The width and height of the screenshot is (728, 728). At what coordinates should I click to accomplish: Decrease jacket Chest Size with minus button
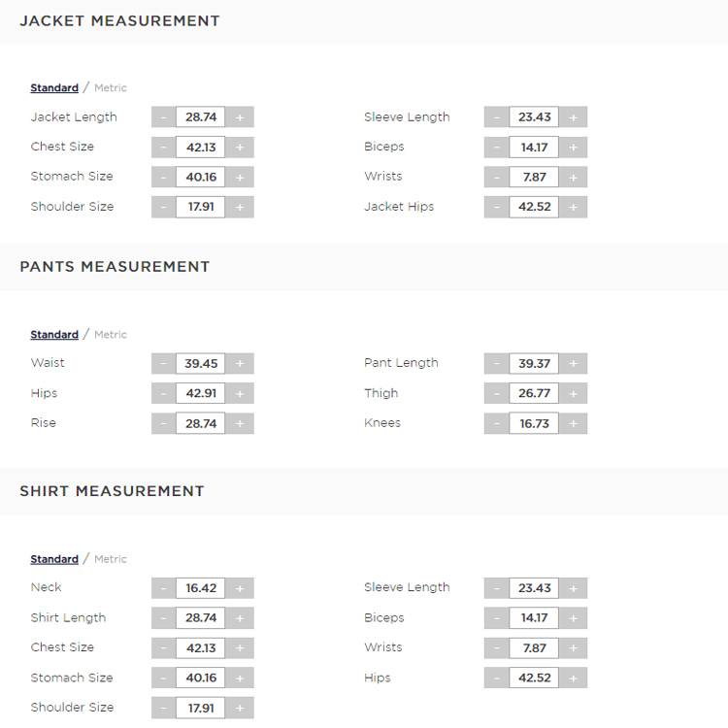point(163,148)
